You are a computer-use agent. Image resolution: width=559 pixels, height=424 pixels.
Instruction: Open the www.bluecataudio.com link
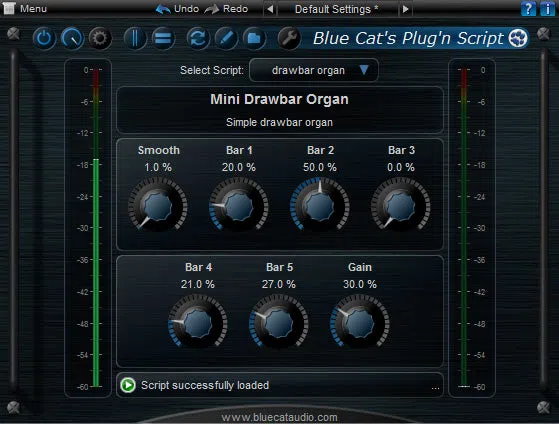pos(280,417)
